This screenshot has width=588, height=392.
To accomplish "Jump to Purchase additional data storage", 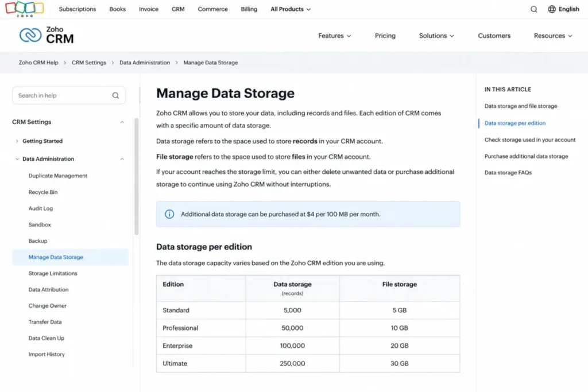I will pyautogui.click(x=526, y=156).
